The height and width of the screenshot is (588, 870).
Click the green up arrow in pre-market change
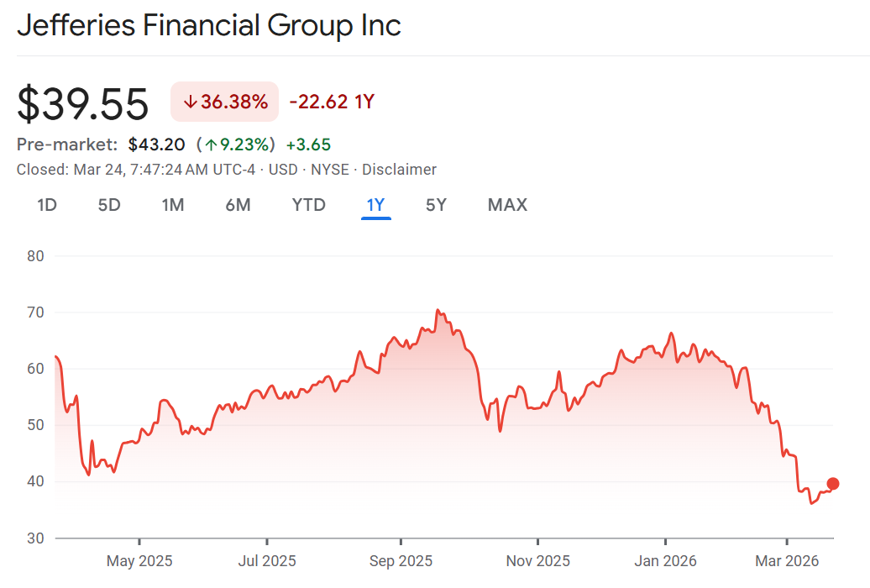click(213, 144)
